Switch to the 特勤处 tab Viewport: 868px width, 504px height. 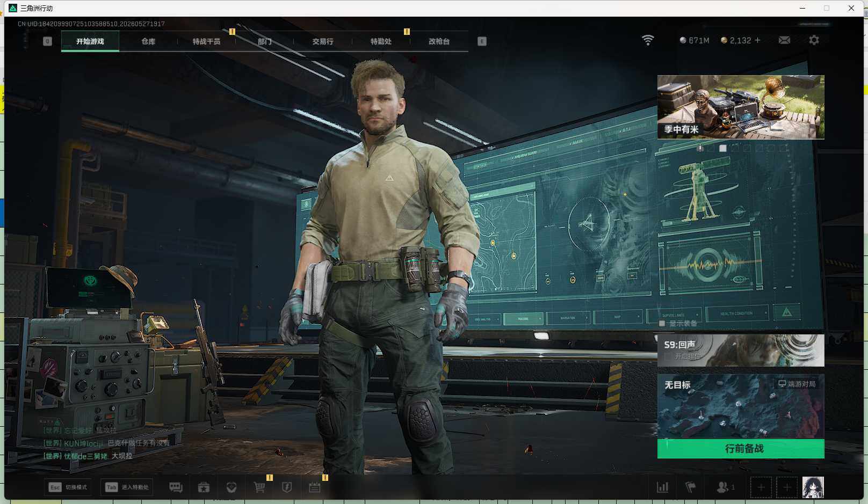click(381, 41)
